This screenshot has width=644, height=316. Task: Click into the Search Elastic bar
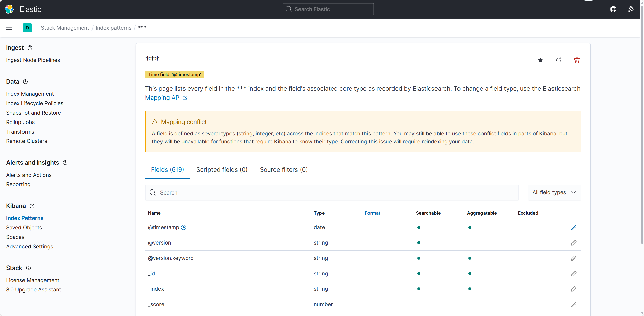(328, 9)
